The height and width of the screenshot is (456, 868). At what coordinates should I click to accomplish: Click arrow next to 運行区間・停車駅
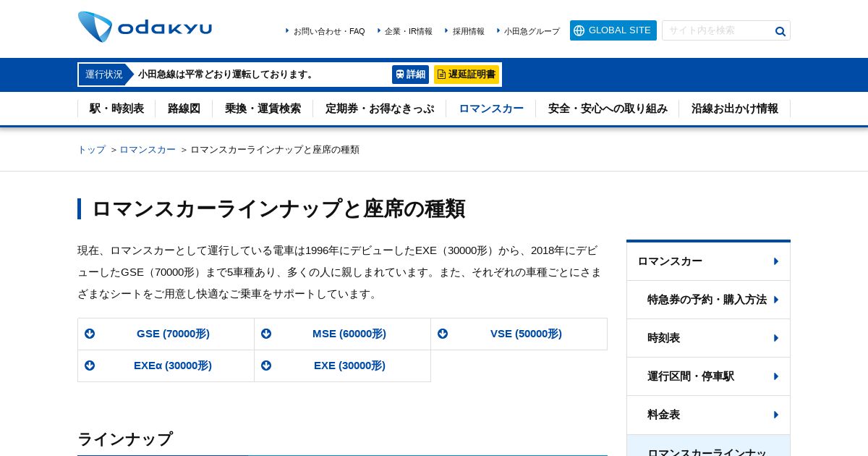pos(776,376)
